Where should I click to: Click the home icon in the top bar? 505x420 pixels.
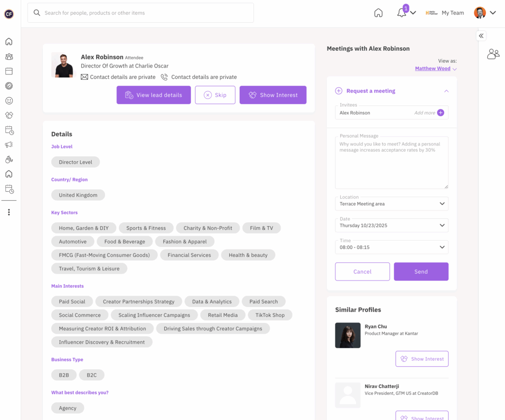coord(378,13)
